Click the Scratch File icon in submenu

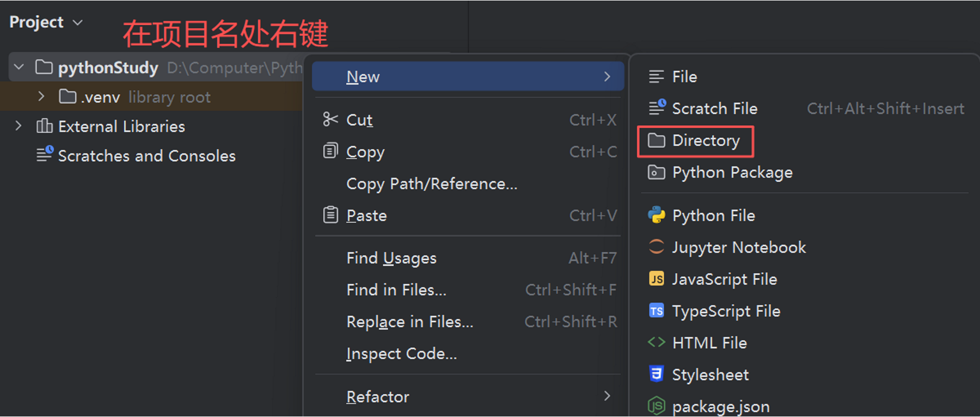click(657, 108)
